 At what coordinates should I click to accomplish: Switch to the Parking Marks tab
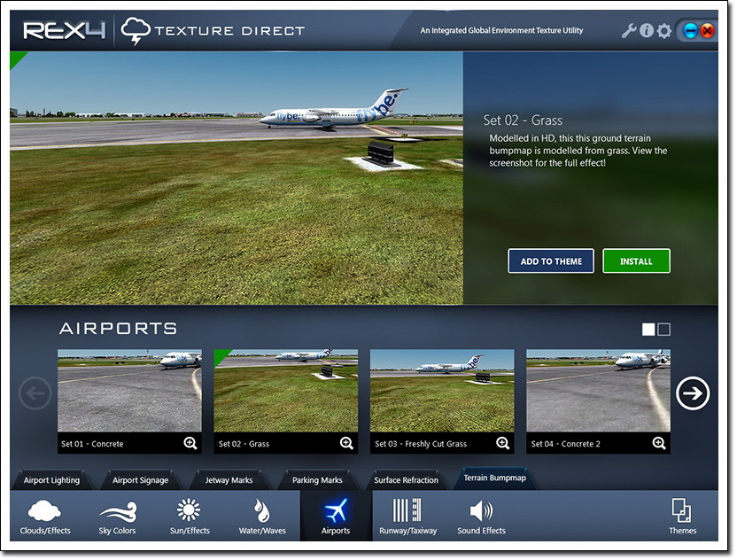317,480
